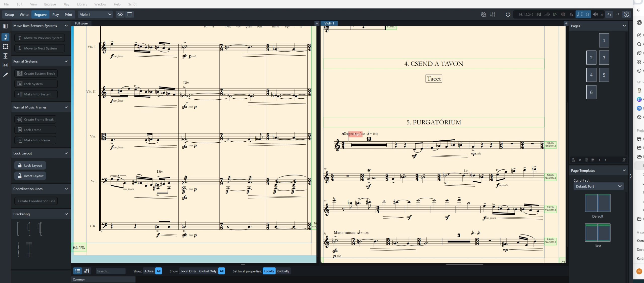Click the metronome click icon
Screen dimensions: 644x283
(x=571, y=14)
